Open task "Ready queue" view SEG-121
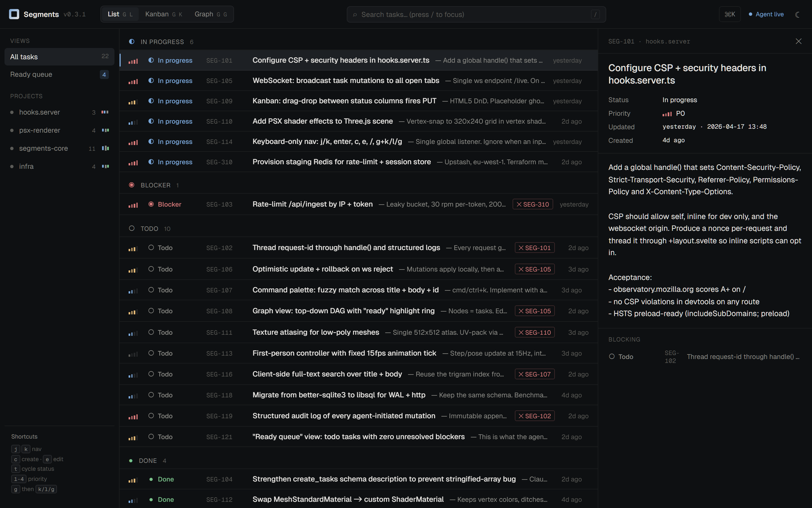Viewport: 812px width, 508px height. click(x=358, y=437)
